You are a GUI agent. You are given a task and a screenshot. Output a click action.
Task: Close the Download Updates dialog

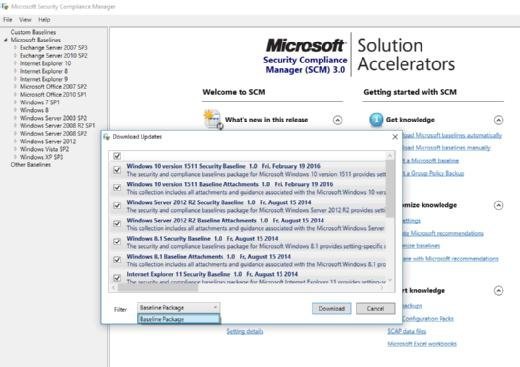[x=395, y=137]
